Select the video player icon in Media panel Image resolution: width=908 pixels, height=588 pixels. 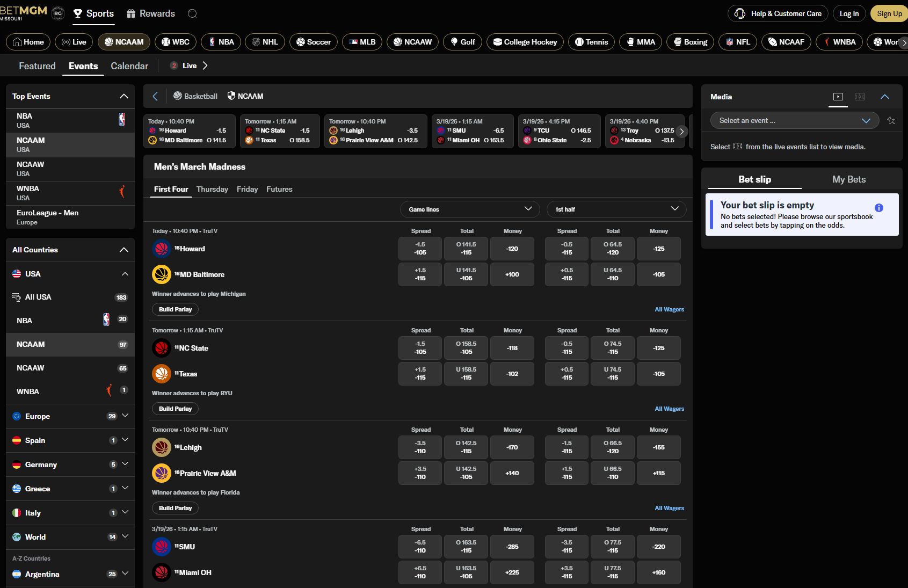(x=838, y=97)
